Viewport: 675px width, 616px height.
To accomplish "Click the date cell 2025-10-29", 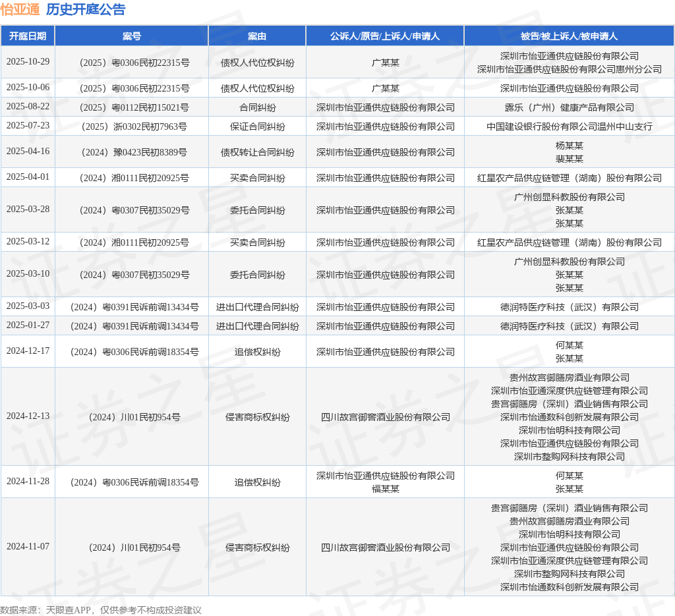I will [28, 61].
